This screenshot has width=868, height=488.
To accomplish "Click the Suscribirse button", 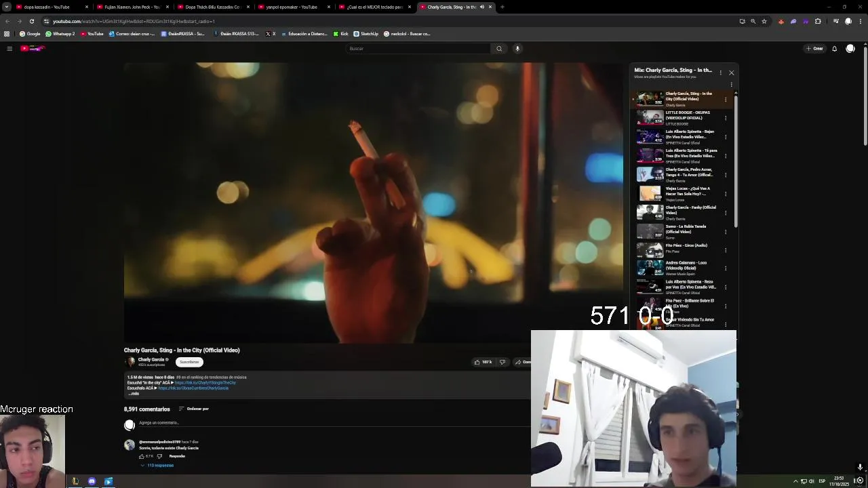I will 189,362.
